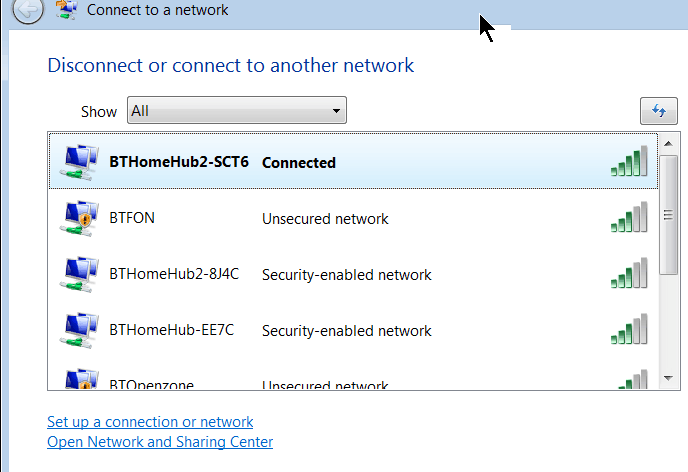Open Set up a connection or network

[150, 422]
